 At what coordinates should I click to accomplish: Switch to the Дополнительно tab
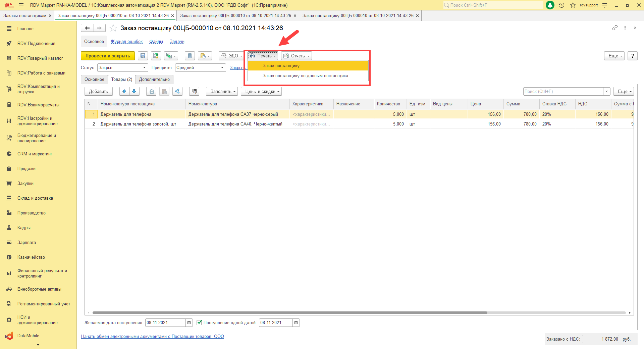[x=154, y=80]
